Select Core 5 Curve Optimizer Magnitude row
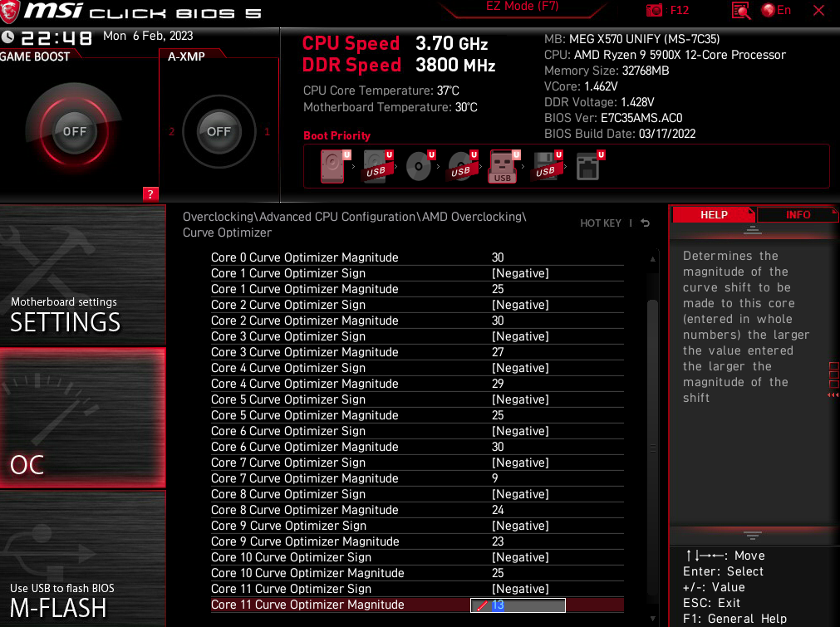Image resolution: width=840 pixels, height=627 pixels. pyautogui.click(x=417, y=415)
